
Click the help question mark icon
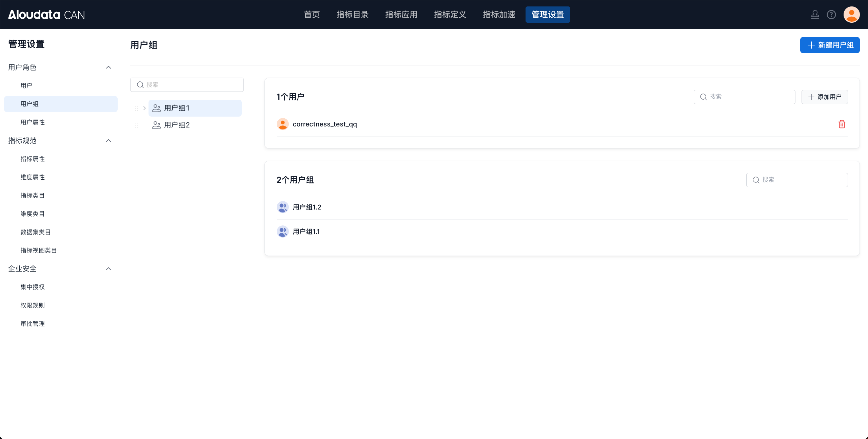(831, 15)
